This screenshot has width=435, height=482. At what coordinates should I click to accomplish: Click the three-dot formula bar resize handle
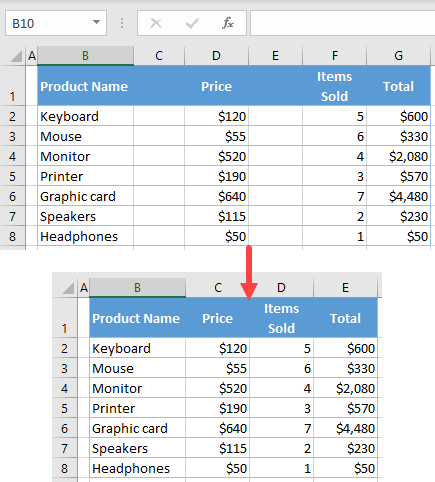click(x=122, y=23)
